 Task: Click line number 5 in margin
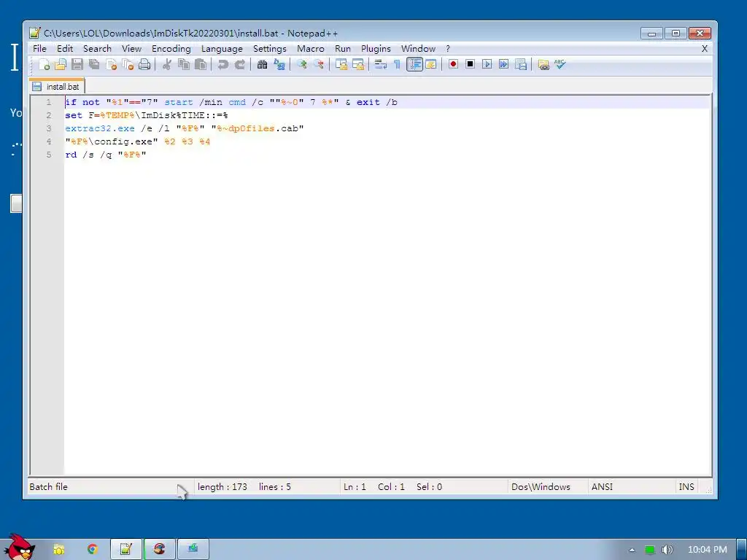pos(49,155)
